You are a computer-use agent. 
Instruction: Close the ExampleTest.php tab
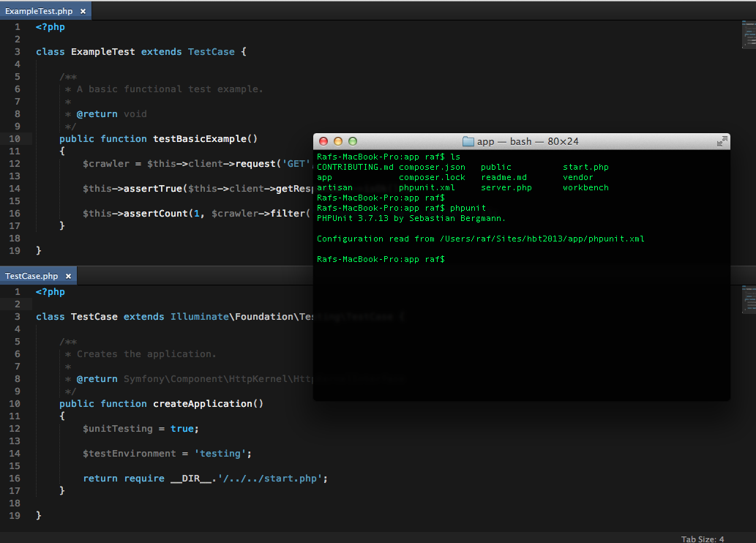pos(83,11)
